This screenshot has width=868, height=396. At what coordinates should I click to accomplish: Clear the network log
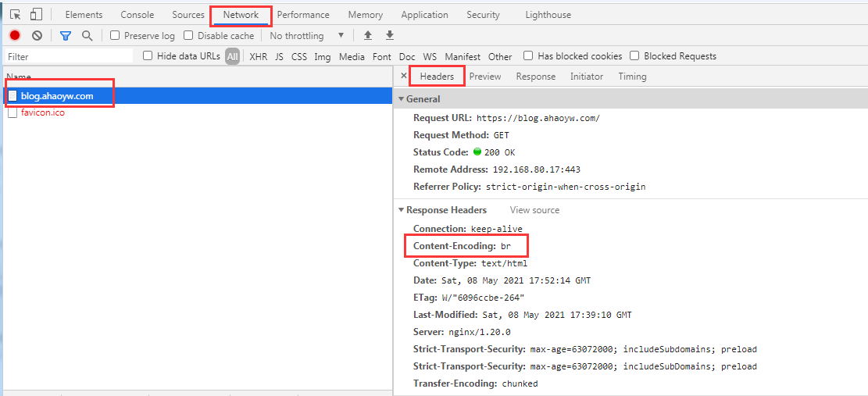(x=37, y=35)
